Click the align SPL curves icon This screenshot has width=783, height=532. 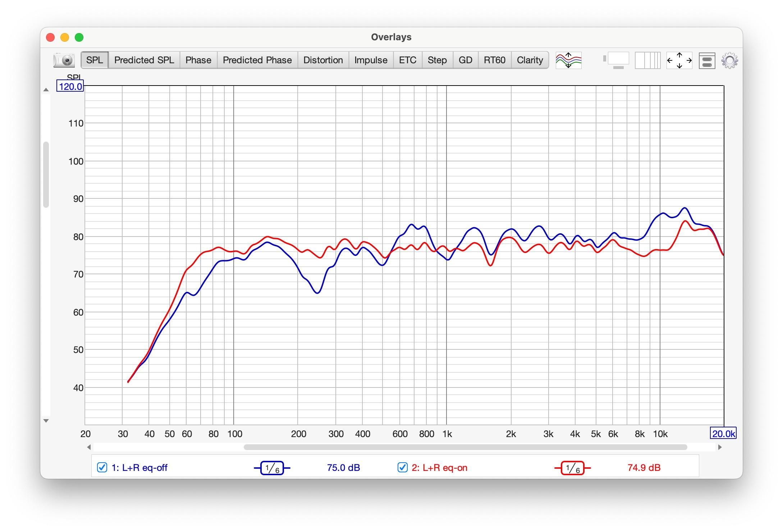pos(568,60)
